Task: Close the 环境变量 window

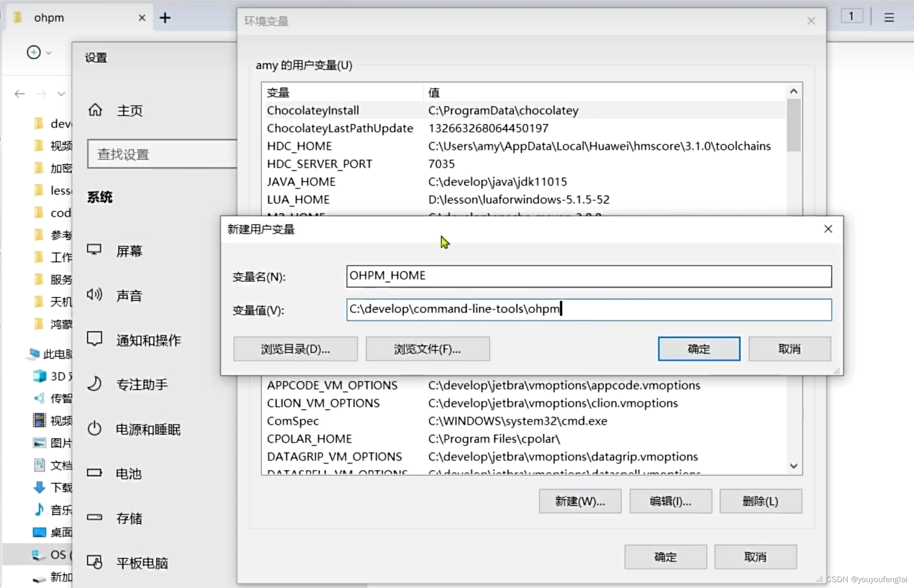Action: coord(811,21)
